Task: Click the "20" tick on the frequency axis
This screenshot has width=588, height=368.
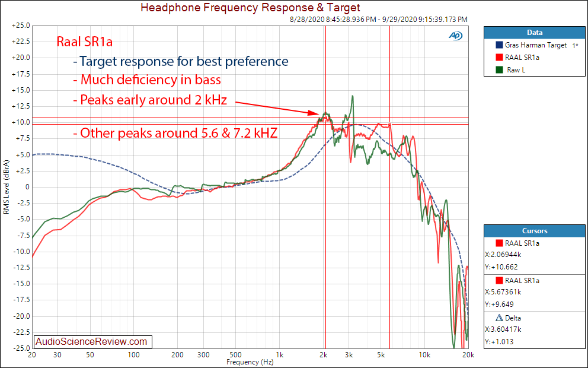Action: tap(32, 355)
